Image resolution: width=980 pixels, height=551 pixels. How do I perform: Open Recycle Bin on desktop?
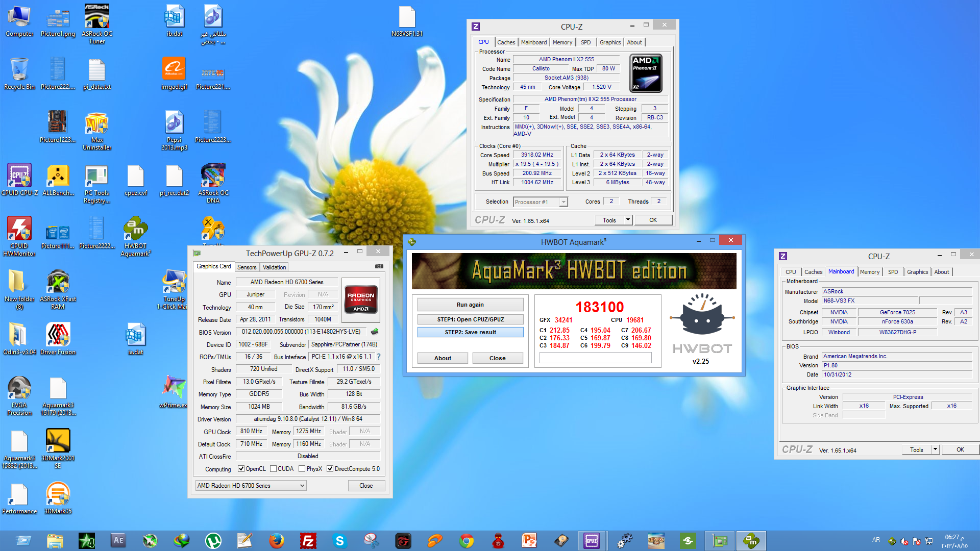click(x=19, y=73)
